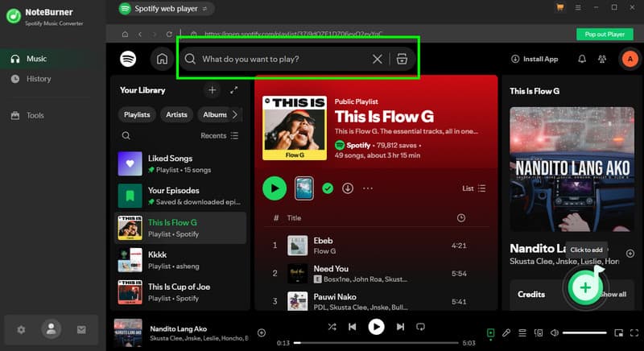
Task: Open Your Episodes in the library
Action: click(180, 196)
